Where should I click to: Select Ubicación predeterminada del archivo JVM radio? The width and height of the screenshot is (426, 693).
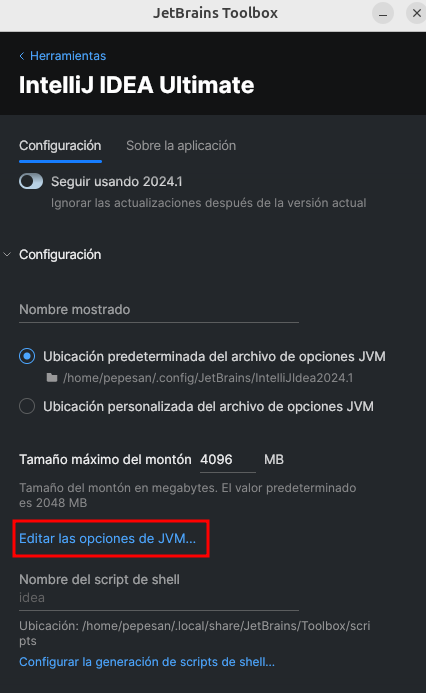click(27, 356)
